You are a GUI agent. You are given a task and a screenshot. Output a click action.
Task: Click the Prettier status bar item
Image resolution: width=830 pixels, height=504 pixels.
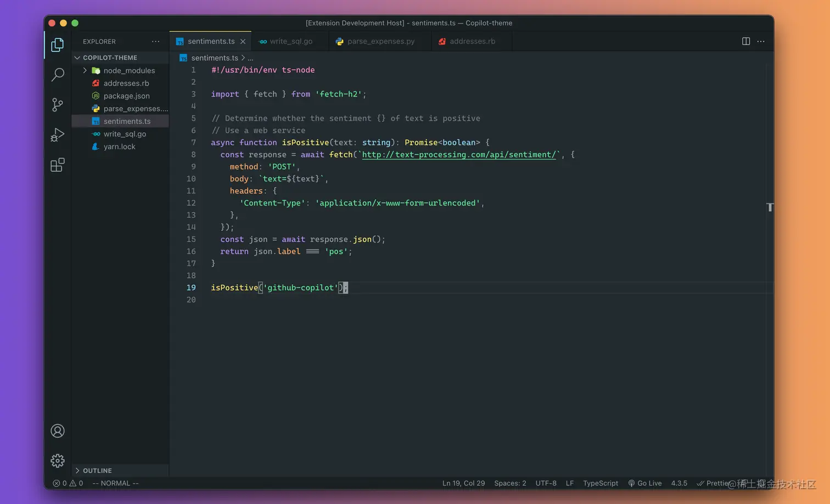pos(717,483)
